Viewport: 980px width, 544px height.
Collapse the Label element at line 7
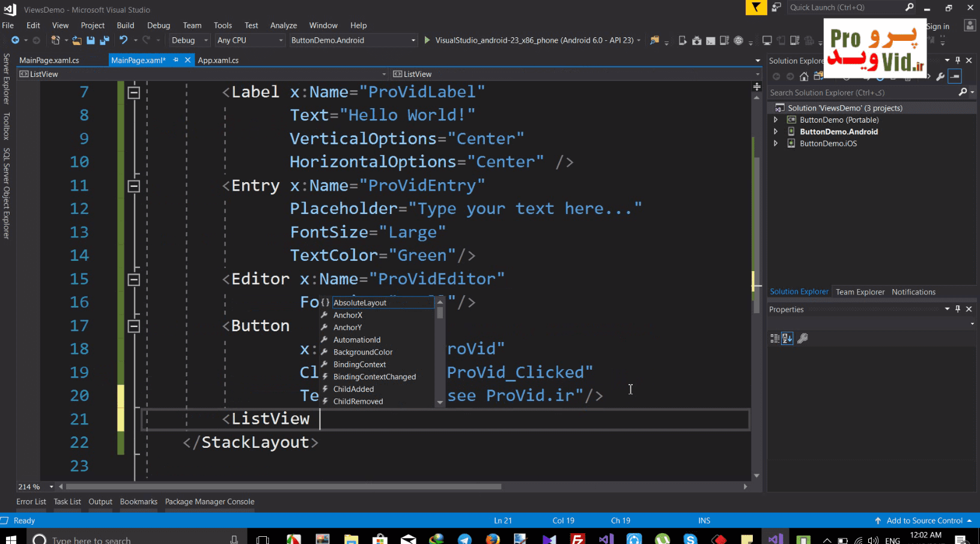[134, 93]
